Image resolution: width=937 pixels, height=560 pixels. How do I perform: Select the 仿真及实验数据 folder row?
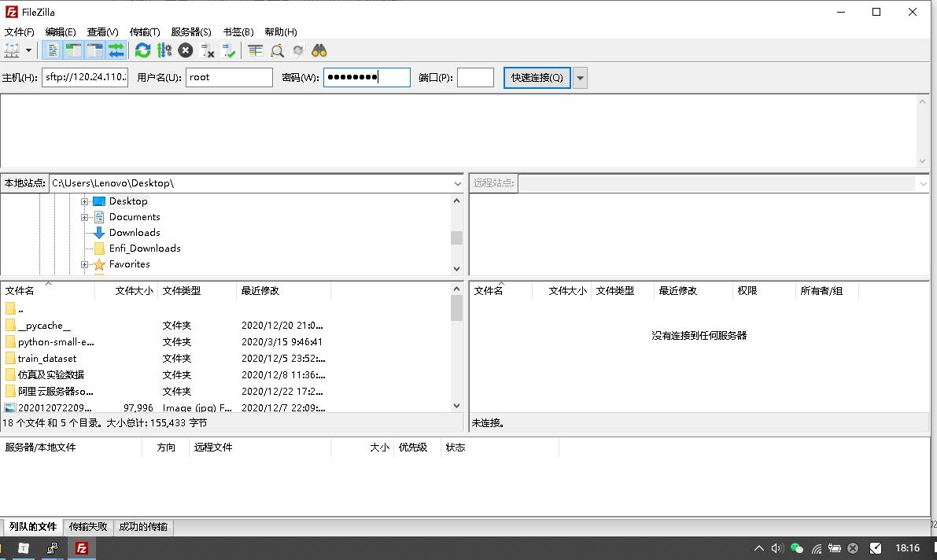click(225, 374)
